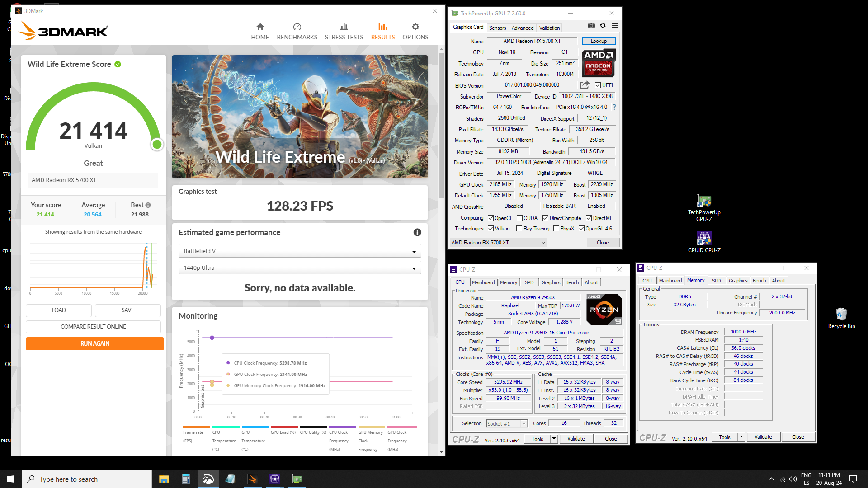Click the GPU-Z taskbar icon
The height and width of the screenshot is (488, 868).
pyautogui.click(x=297, y=479)
